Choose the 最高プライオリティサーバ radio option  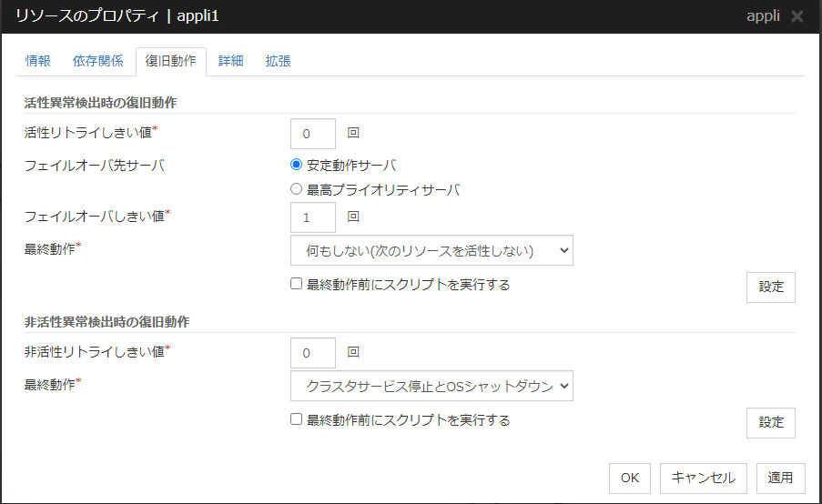coord(296,190)
